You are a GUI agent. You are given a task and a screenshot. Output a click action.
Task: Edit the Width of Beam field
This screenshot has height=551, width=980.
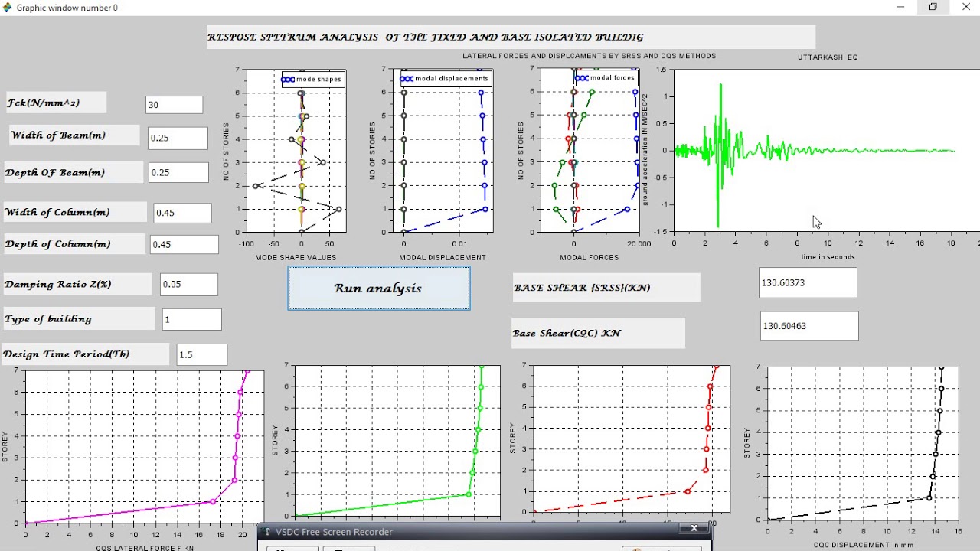pos(178,138)
